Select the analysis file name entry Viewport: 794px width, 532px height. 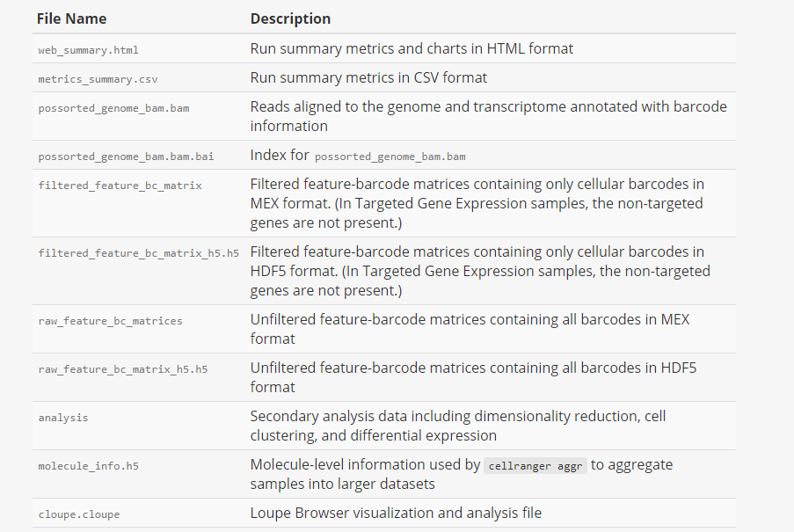62,418
